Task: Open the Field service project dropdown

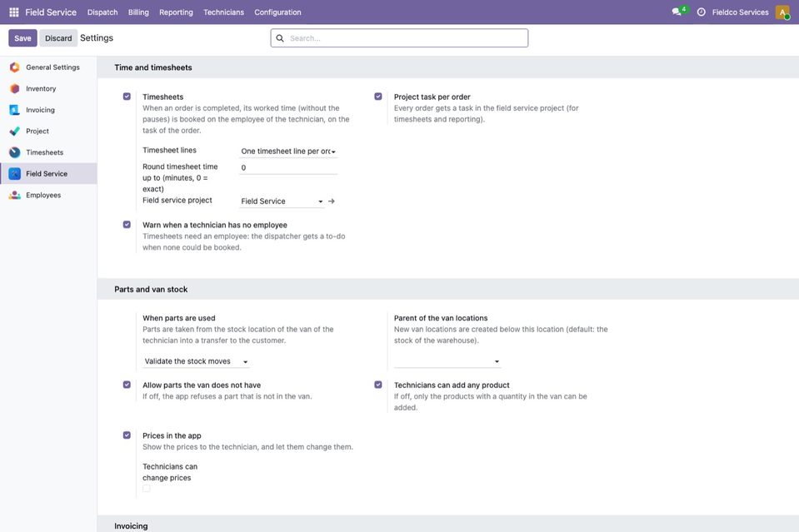Action: click(x=282, y=201)
